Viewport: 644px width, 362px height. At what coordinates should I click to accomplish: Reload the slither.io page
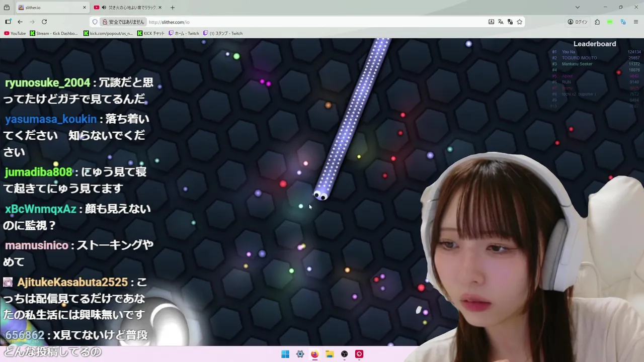(44, 22)
